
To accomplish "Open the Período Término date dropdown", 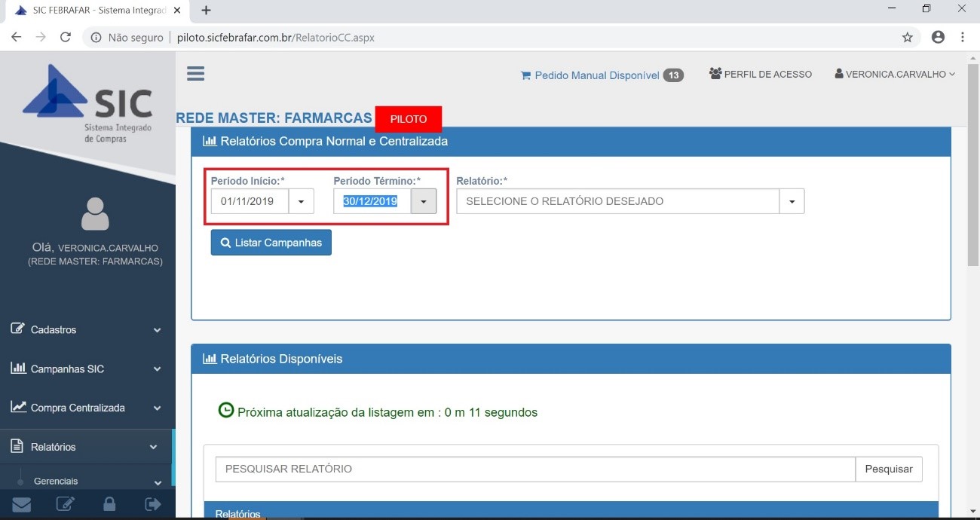I will coord(424,202).
